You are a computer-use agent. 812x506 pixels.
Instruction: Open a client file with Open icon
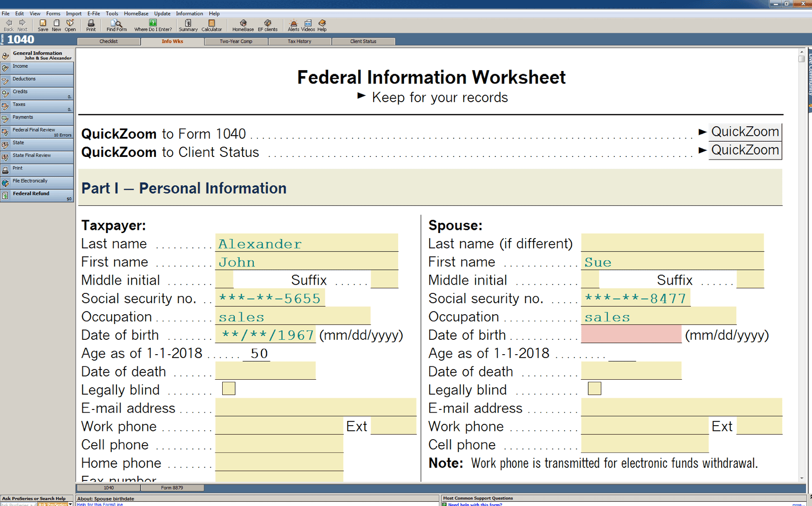[70, 25]
